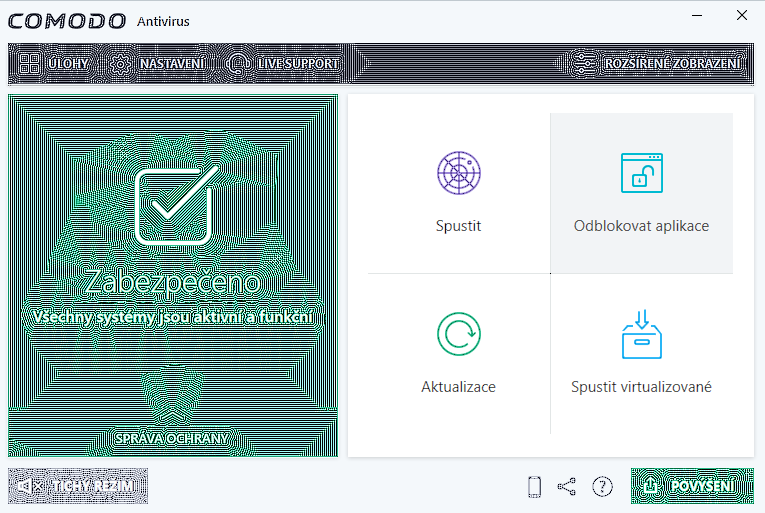Expand the Správa ochrany panel chevron
Viewport: 765px width, 513px height.
172,416
